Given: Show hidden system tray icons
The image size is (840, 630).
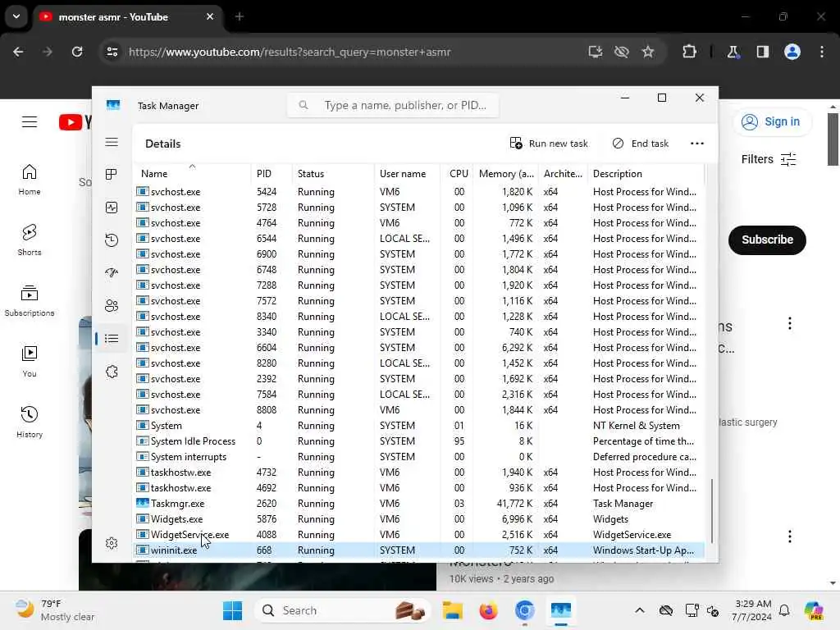Looking at the screenshot, I should 640,610.
